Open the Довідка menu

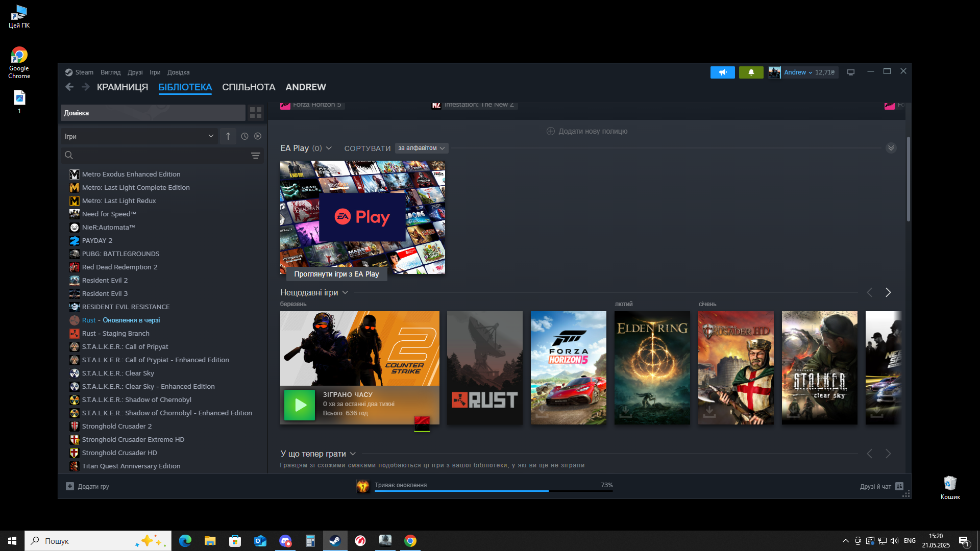(x=179, y=72)
